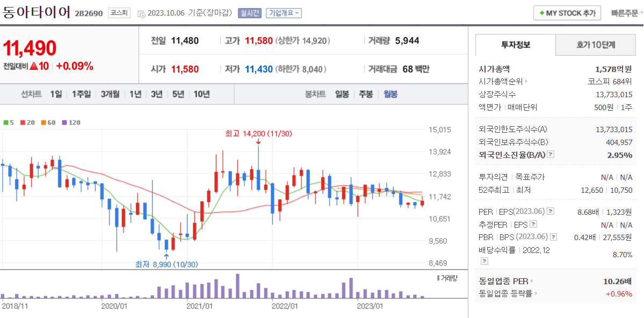Click the 투자의견 label
Viewport: 644px width, 318px height.
coord(492,177)
